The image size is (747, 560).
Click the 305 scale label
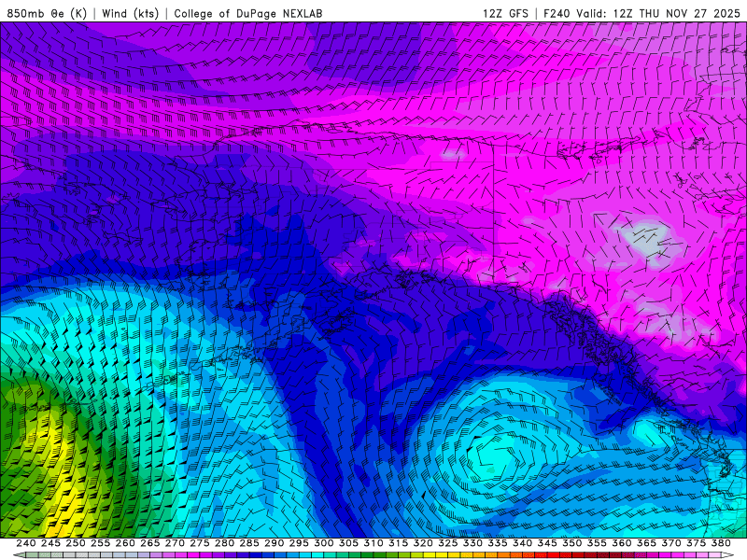click(x=348, y=543)
